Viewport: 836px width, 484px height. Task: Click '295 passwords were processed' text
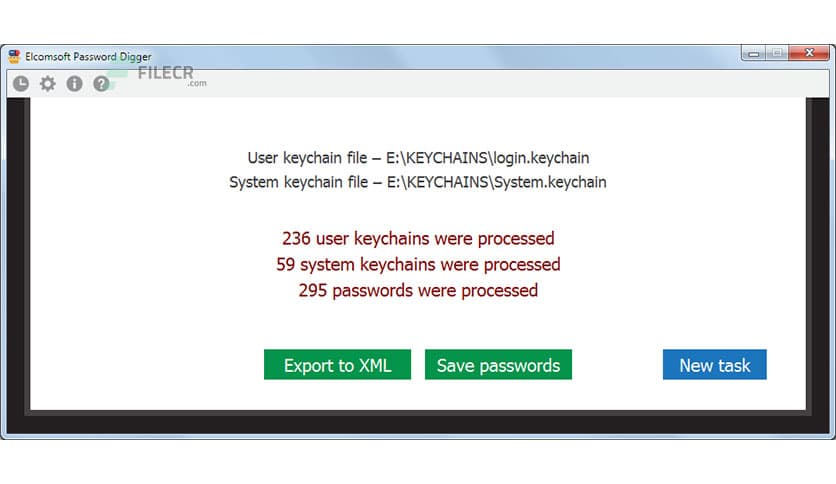point(418,291)
